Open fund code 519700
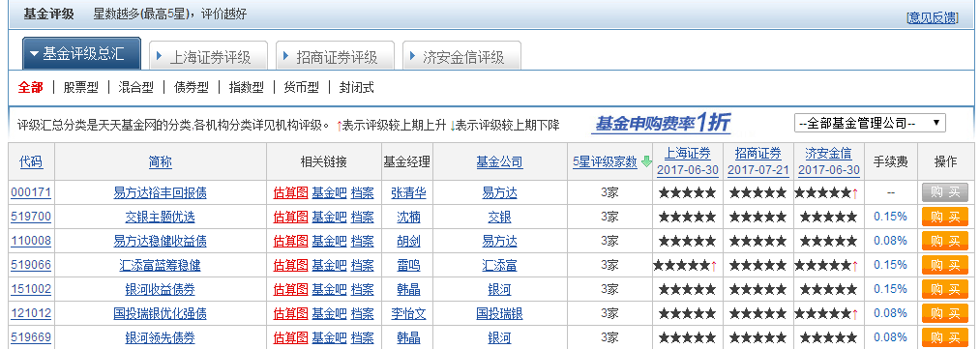This screenshot has height=349, width=980. [x=31, y=217]
